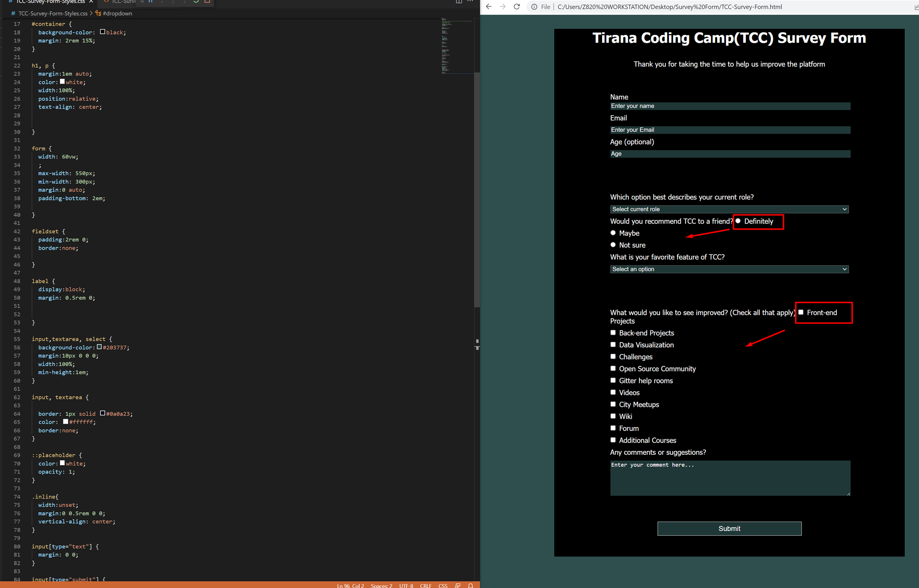Open color picker for black on line 18
The image size is (919, 588).
pos(103,32)
